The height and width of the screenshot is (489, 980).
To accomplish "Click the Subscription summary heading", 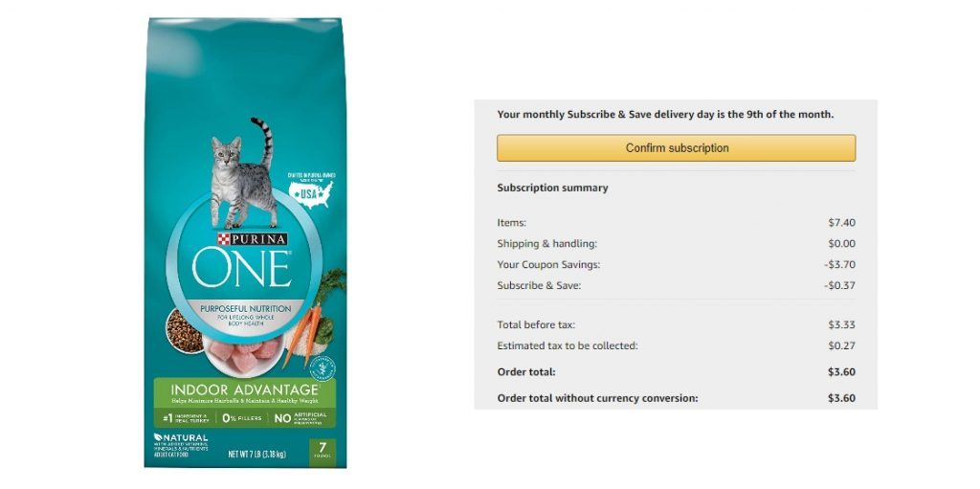I will [552, 188].
